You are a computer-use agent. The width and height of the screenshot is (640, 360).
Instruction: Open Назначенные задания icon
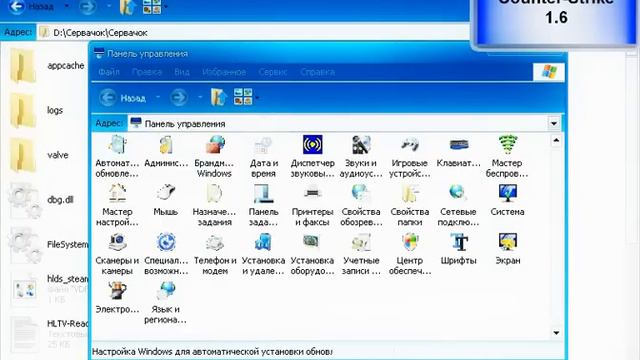tap(215, 205)
